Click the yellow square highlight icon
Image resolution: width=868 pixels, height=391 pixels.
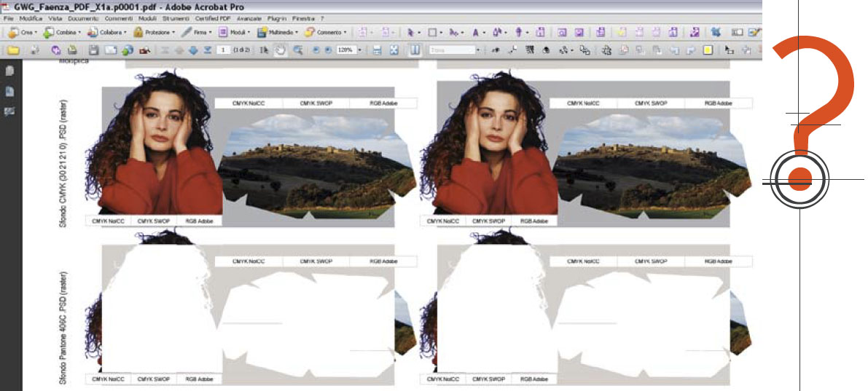pos(708,50)
